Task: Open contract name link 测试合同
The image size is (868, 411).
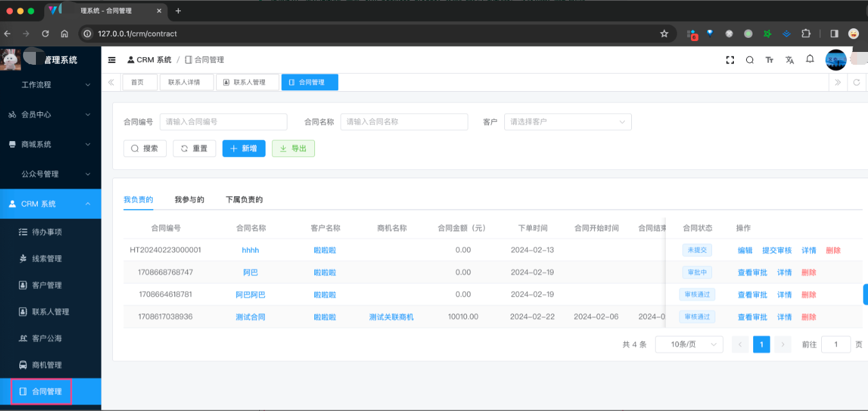Action: [250, 317]
